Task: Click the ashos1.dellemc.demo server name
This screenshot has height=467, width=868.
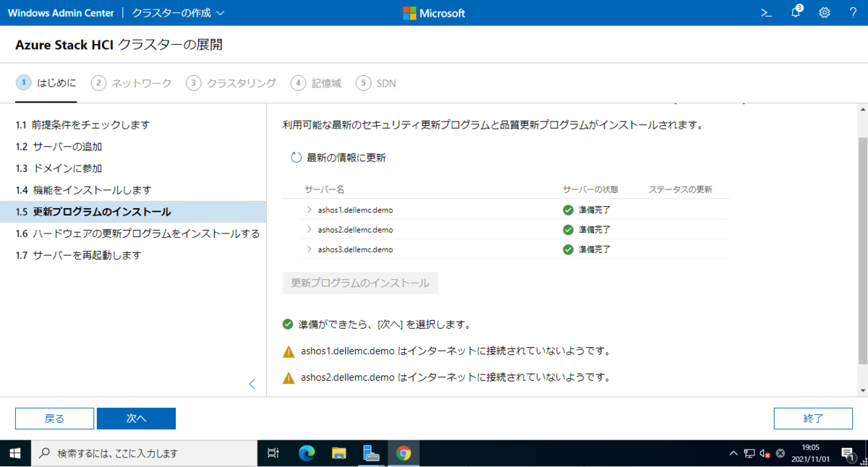Action: (355, 210)
